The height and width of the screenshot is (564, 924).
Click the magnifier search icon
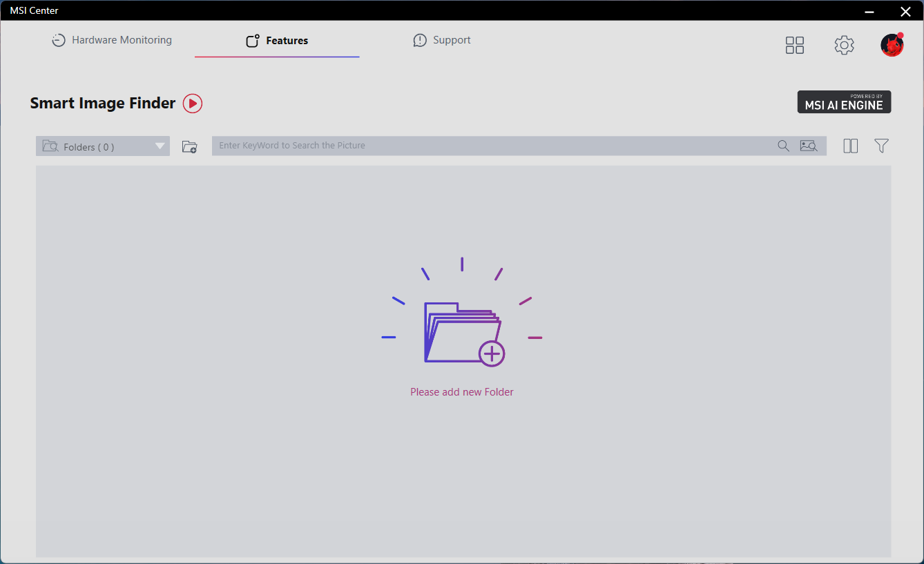coord(783,146)
